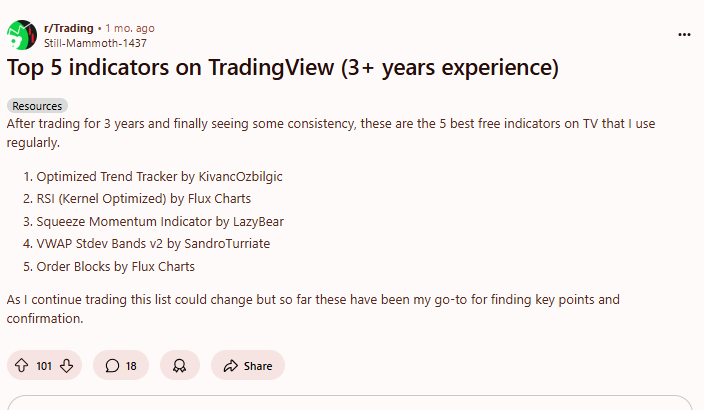Click the r/Trading community avatar

click(x=22, y=35)
